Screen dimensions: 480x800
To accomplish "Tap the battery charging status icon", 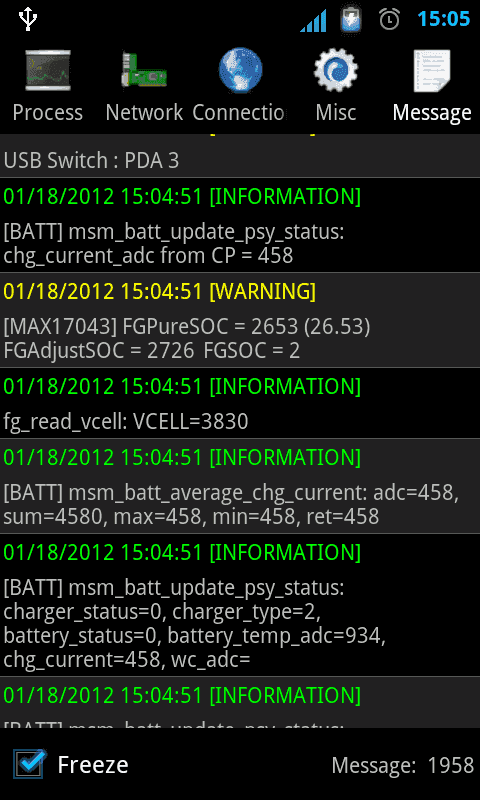I will pos(351,19).
